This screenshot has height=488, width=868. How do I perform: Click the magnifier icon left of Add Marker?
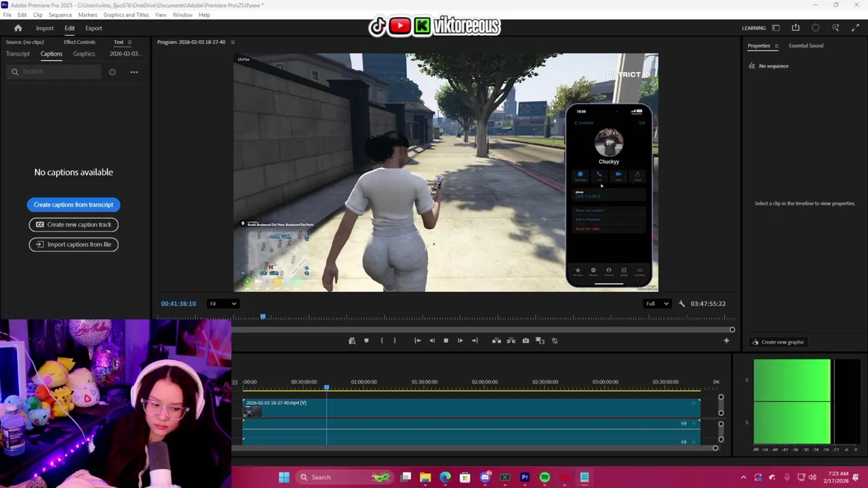click(352, 341)
